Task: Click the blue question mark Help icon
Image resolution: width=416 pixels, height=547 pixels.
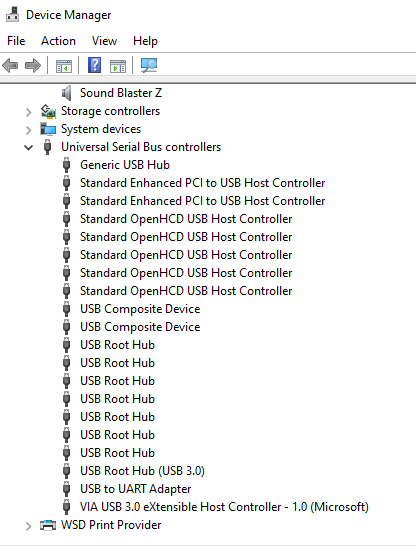Action: pyautogui.click(x=95, y=65)
